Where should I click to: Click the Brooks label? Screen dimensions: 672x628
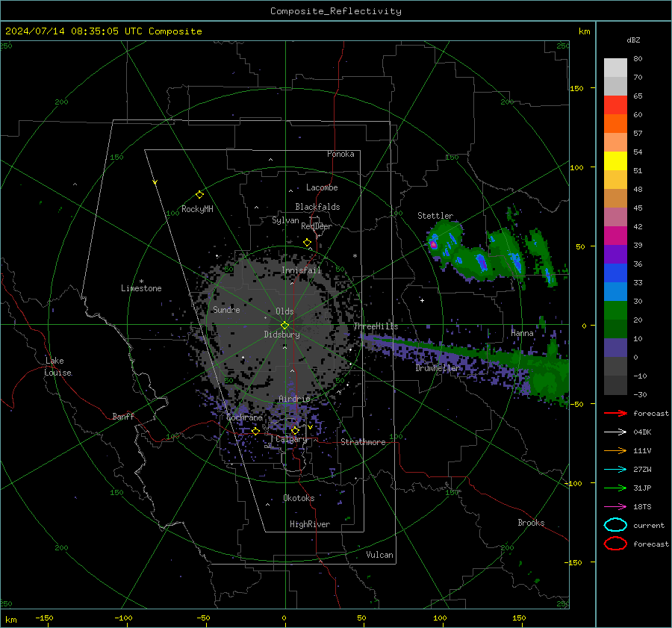pyautogui.click(x=531, y=523)
